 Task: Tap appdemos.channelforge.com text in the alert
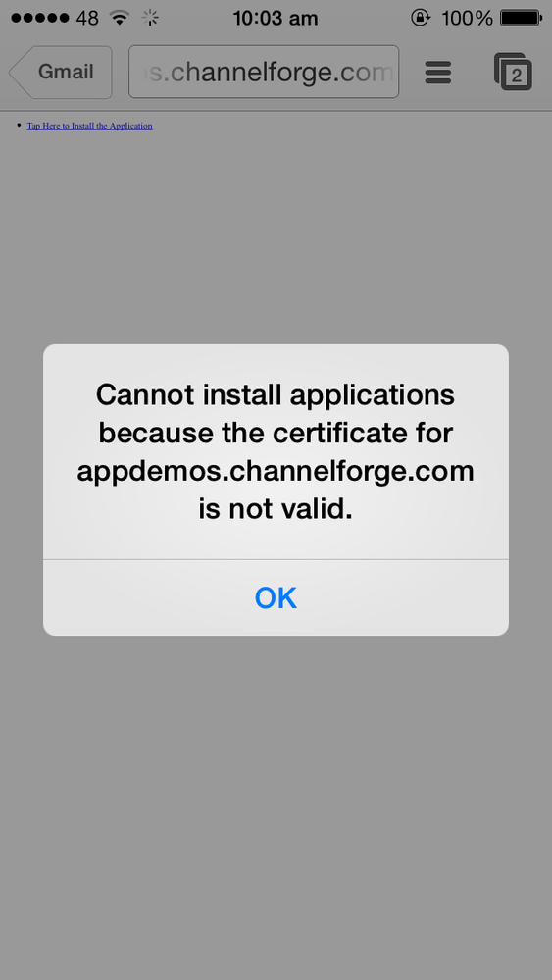276,472
